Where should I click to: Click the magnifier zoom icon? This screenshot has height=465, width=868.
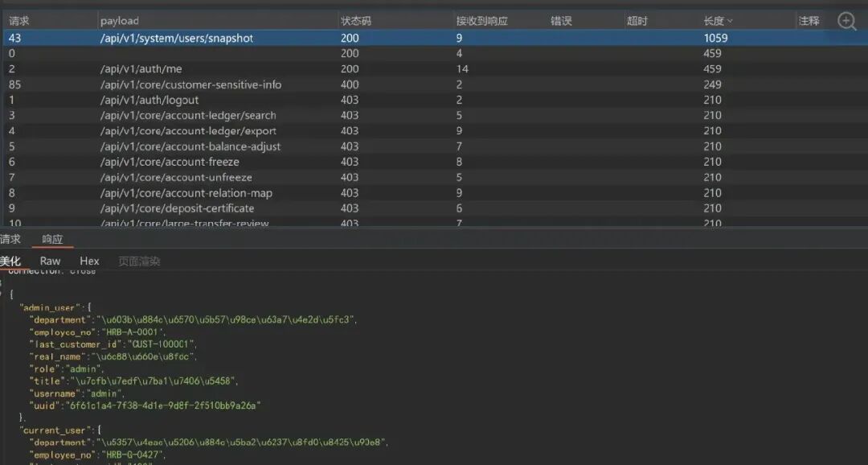pyautogui.click(x=847, y=21)
